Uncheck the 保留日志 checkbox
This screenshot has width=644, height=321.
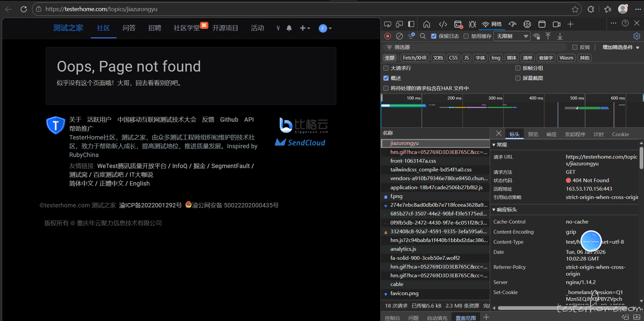(x=434, y=36)
